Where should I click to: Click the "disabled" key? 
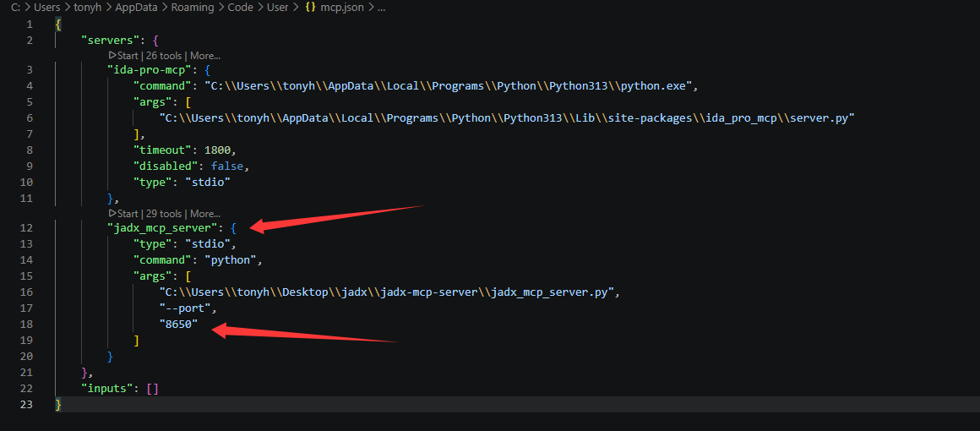pyautogui.click(x=166, y=166)
